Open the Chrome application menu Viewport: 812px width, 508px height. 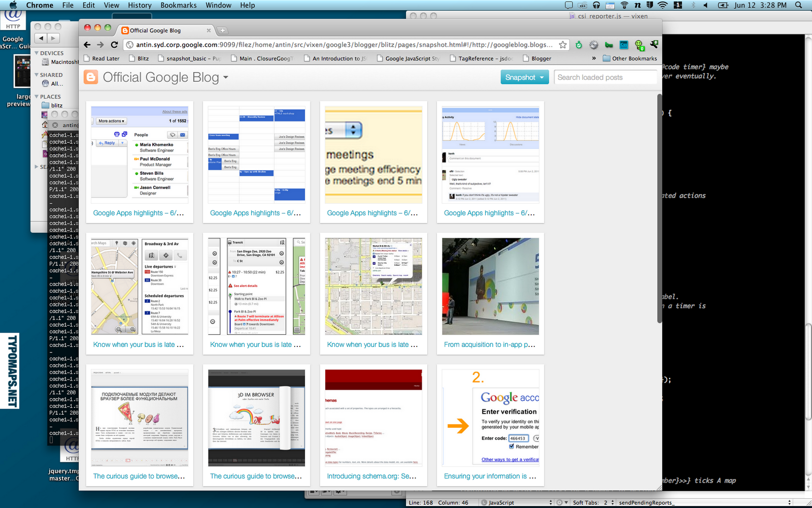[40, 5]
